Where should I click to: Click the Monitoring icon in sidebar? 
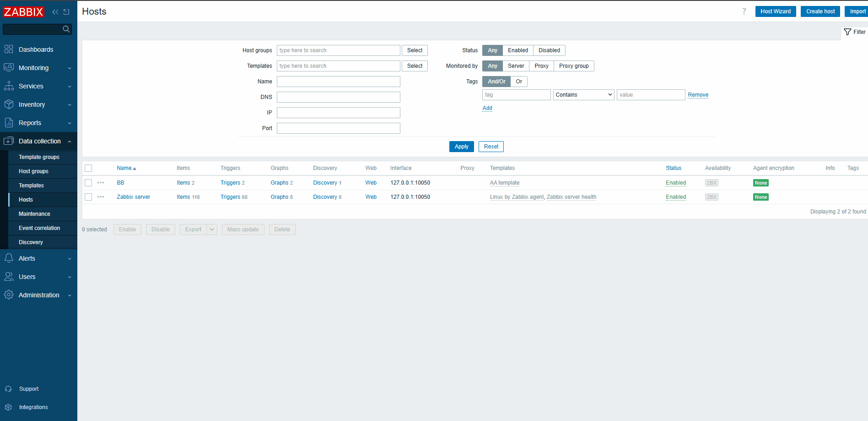(x=9, y=68)
